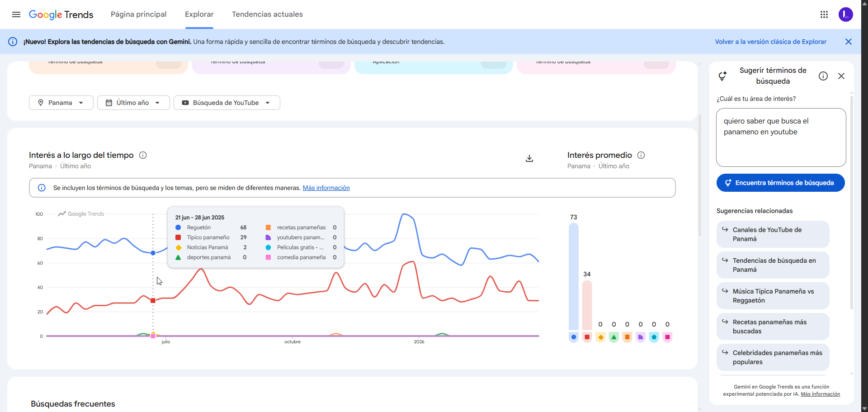Click the orange legend marker under average bars

tap(627, 337)
